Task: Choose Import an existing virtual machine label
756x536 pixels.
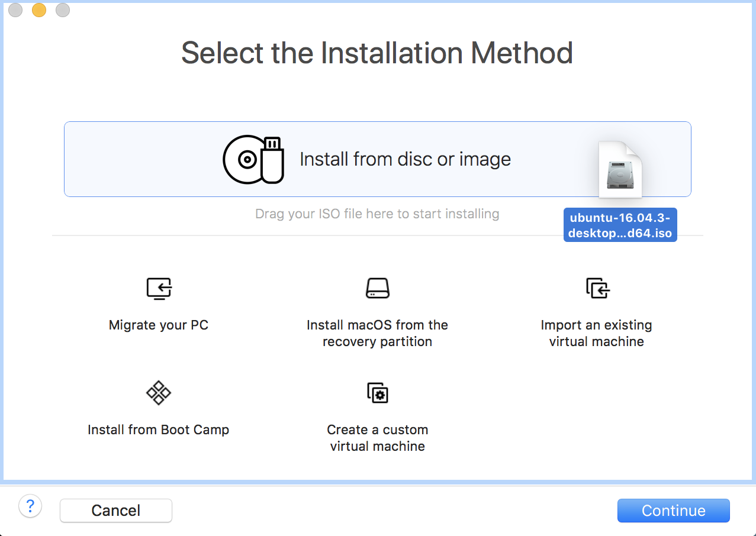Action: [x=597, y=333]
